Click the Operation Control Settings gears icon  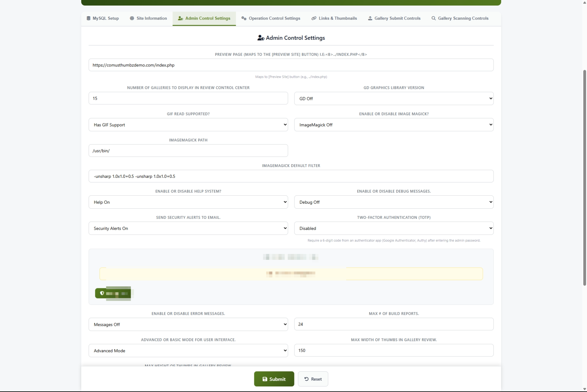244,19
